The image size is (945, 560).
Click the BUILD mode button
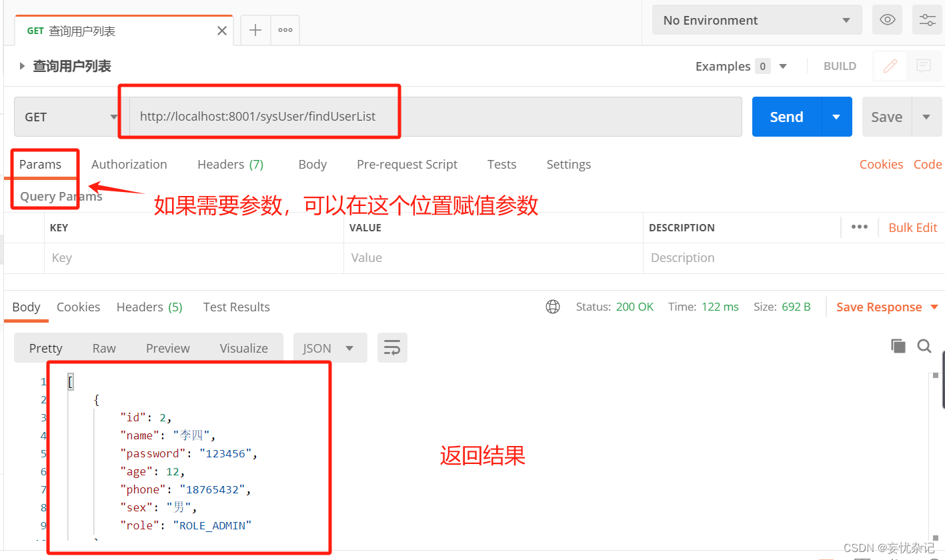pyautogui.click(x=840, y=66)
